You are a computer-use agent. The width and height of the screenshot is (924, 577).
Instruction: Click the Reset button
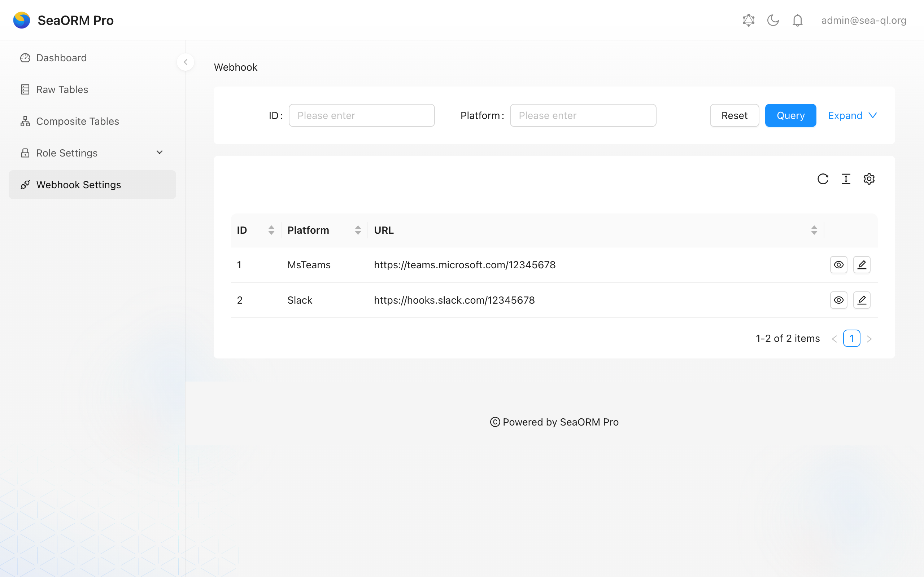[734, 116]
